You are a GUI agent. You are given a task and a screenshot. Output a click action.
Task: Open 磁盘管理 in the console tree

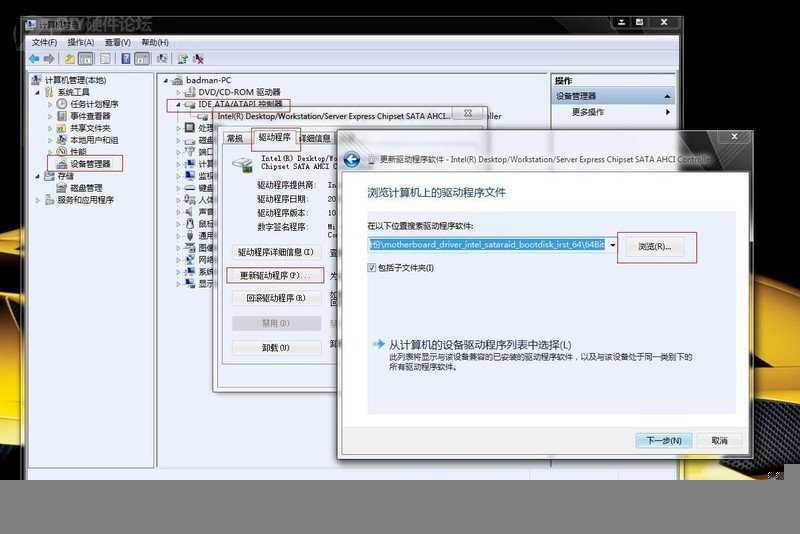pos(86,188)
